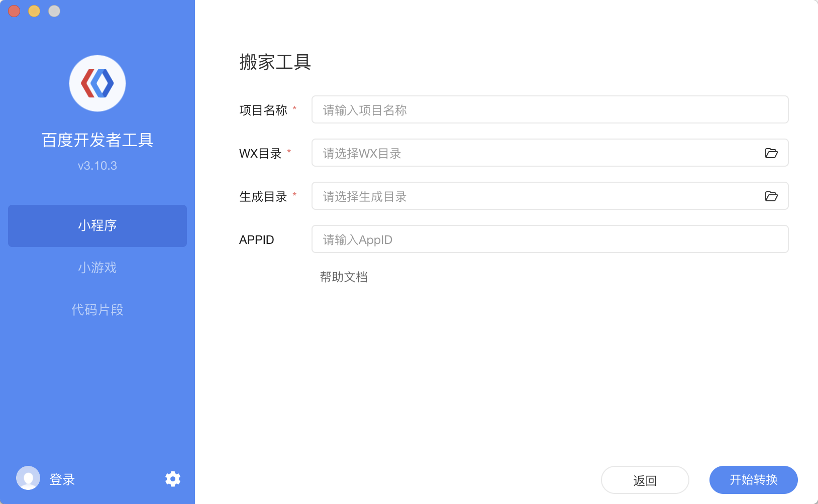Focus the 项目名称 input field
This screenshot has width=818, height=504.
click(x=550, y=110)
